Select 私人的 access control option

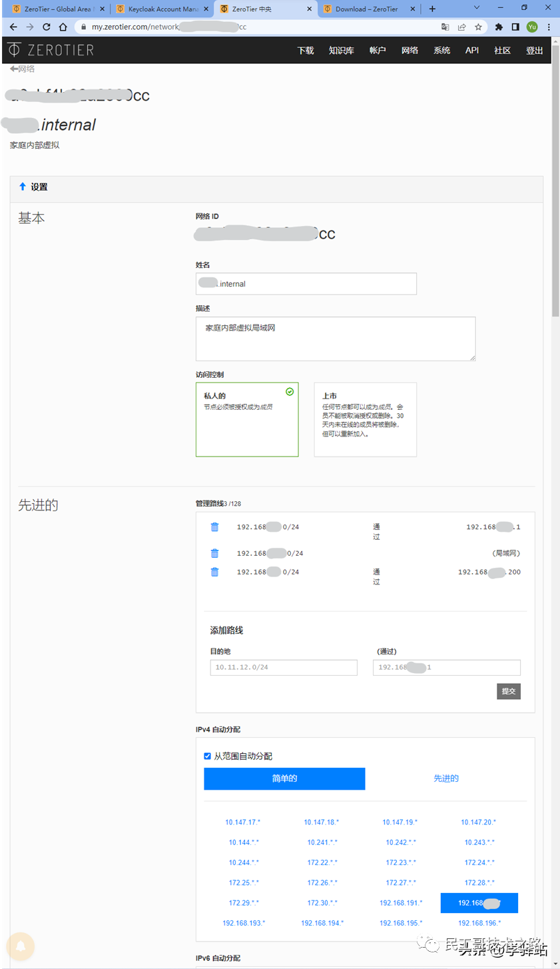pyautogui.click(x=247, y=419)
